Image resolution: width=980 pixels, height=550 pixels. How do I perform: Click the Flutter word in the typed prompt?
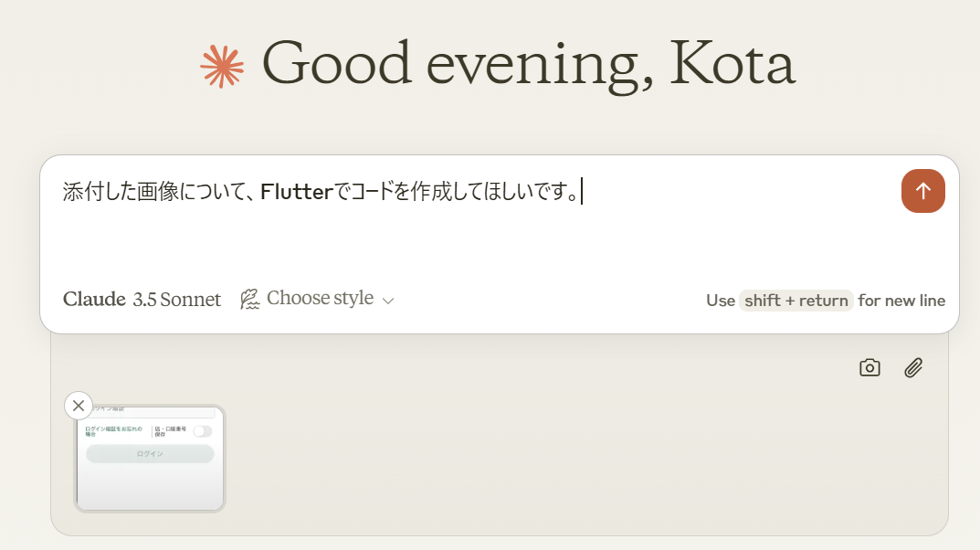pos(297,191)
